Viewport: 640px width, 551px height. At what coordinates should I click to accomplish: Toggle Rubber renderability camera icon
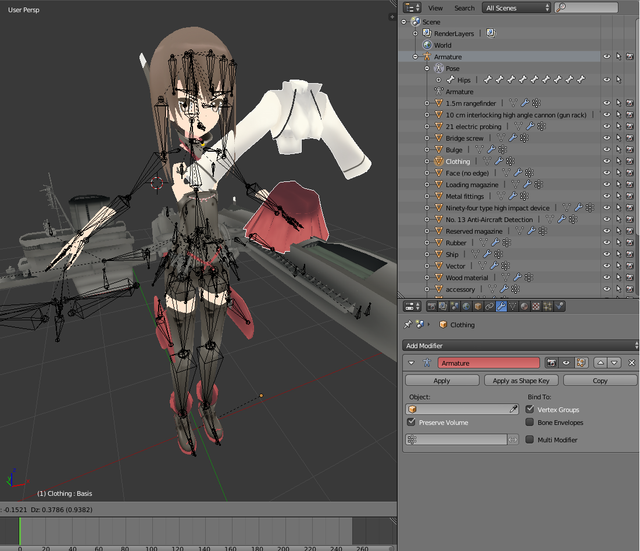(629, 242)
